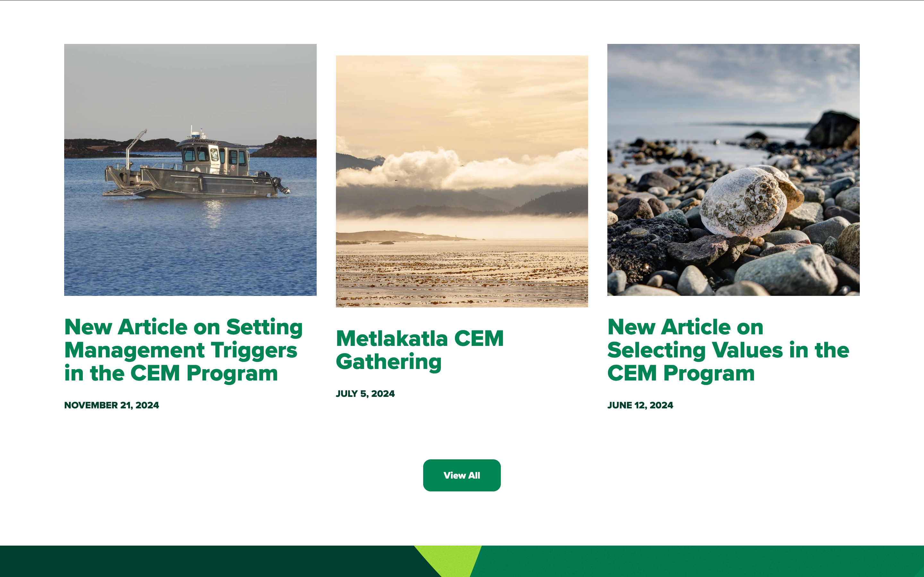Click the large dark boulder in beach photo
This screenshot has width=924, height=577.
832,130
